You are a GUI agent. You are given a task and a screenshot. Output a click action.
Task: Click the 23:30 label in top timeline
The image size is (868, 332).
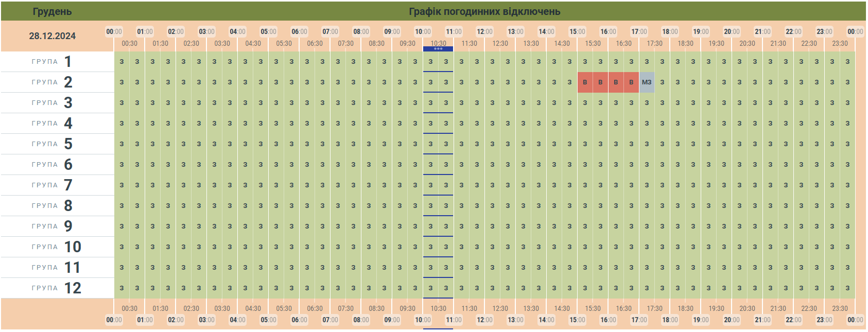point(840,44)
